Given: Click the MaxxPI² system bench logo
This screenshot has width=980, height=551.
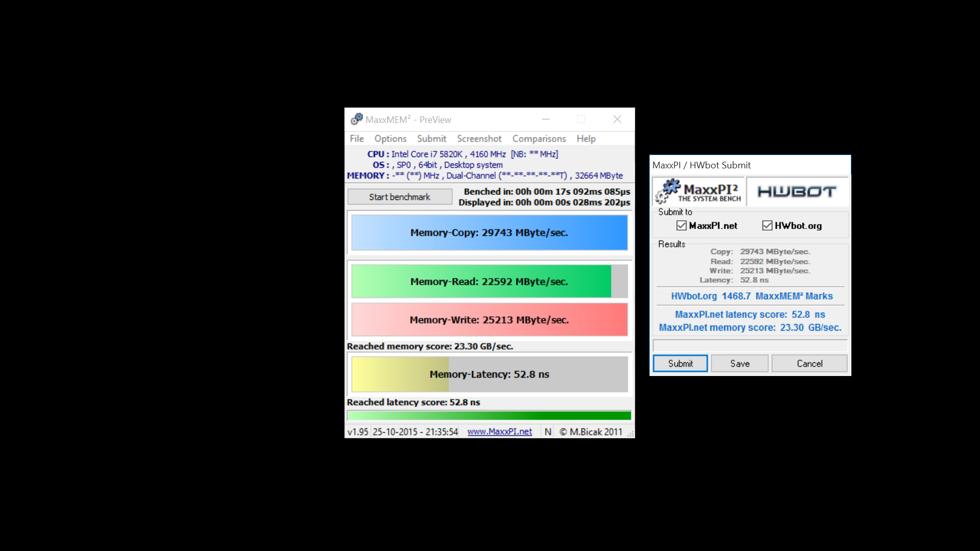Looking at the screenshot, I should (x=699, y=191).
